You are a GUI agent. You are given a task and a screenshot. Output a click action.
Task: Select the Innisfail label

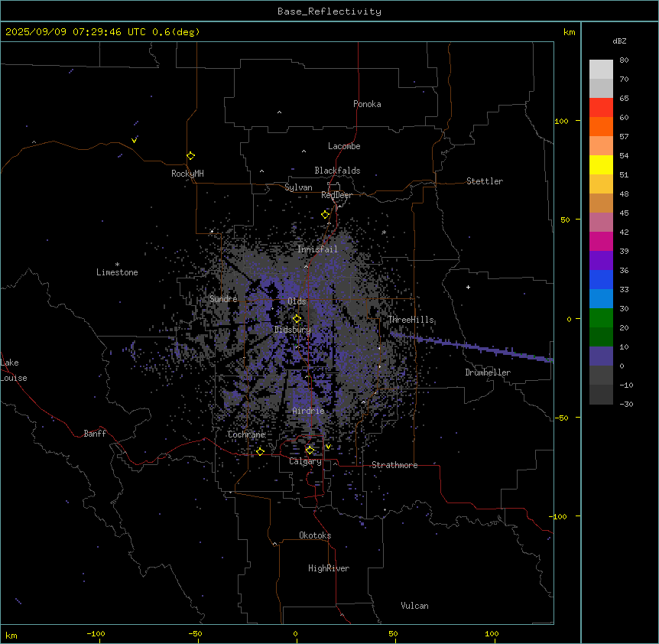tap(317, 249)
